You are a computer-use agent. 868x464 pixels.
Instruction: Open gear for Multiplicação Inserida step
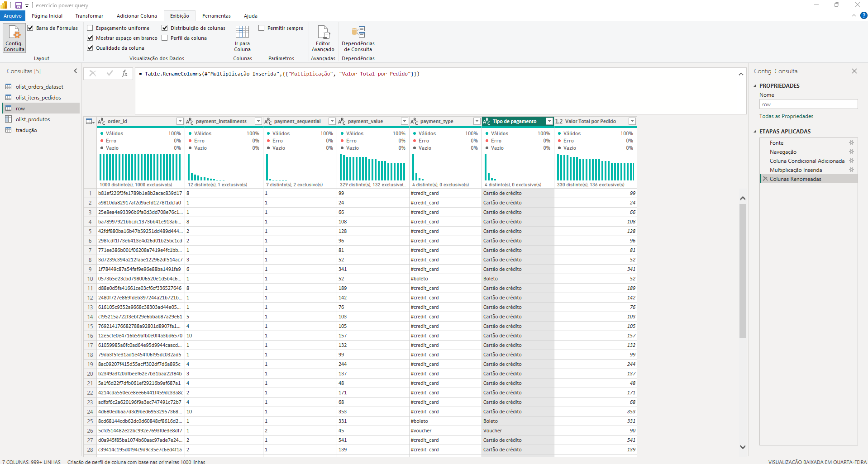coord(851,170)
